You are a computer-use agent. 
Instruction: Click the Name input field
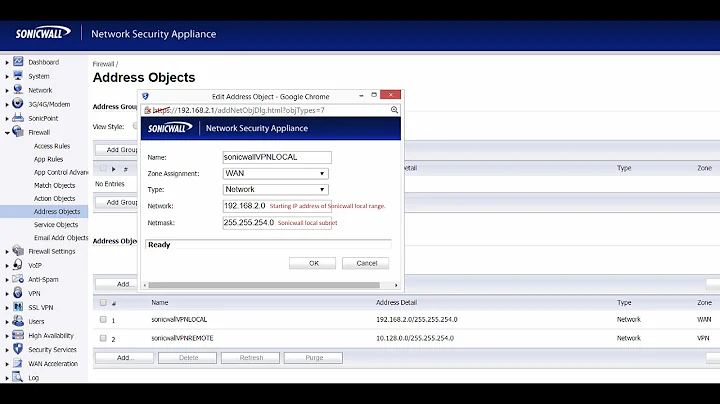click(x=277, y=157)
